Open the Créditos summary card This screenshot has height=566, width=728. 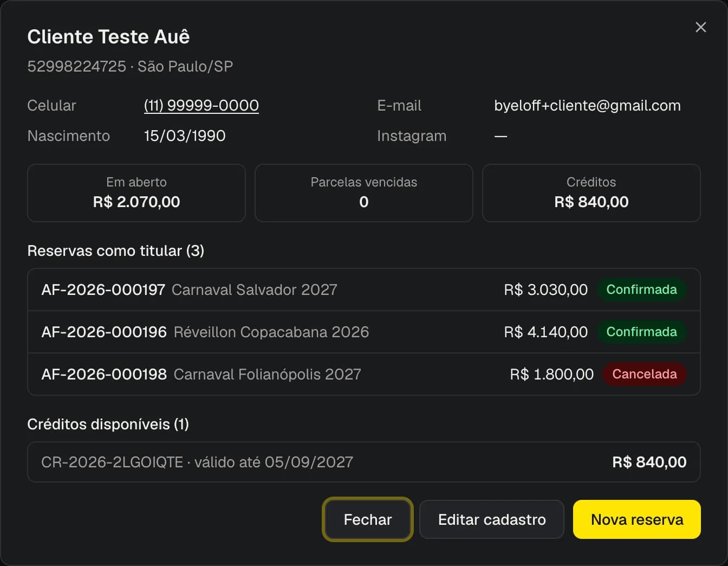pos(591,193)
